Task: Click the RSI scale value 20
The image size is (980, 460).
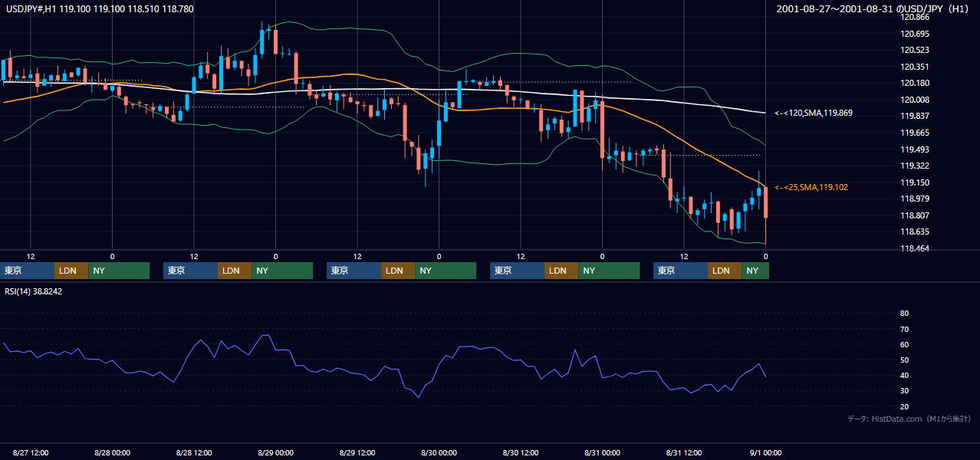Action: click(x=905, y=406)
